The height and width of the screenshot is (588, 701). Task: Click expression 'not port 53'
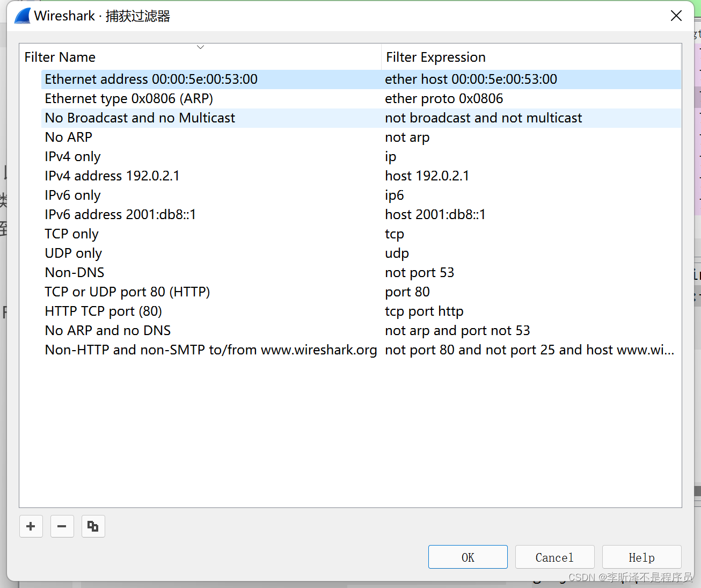pyautogui.click(x=420, y=273)
